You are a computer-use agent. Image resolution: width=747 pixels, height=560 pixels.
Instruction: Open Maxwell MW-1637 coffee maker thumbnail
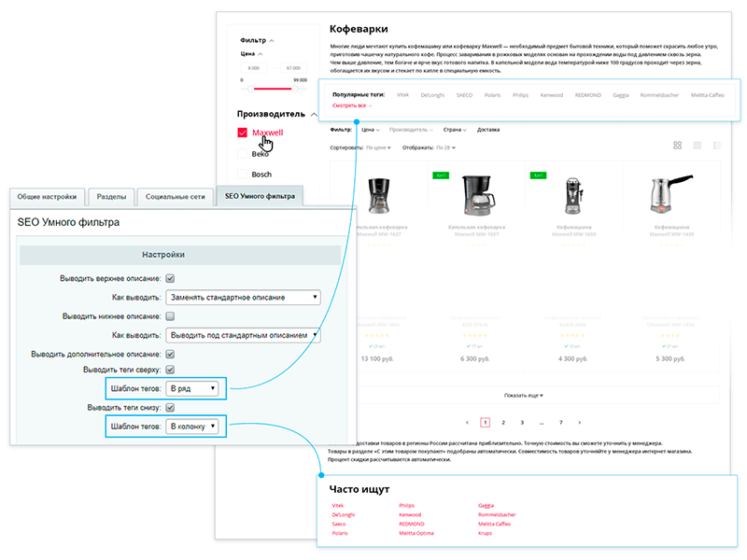(380, 195)
